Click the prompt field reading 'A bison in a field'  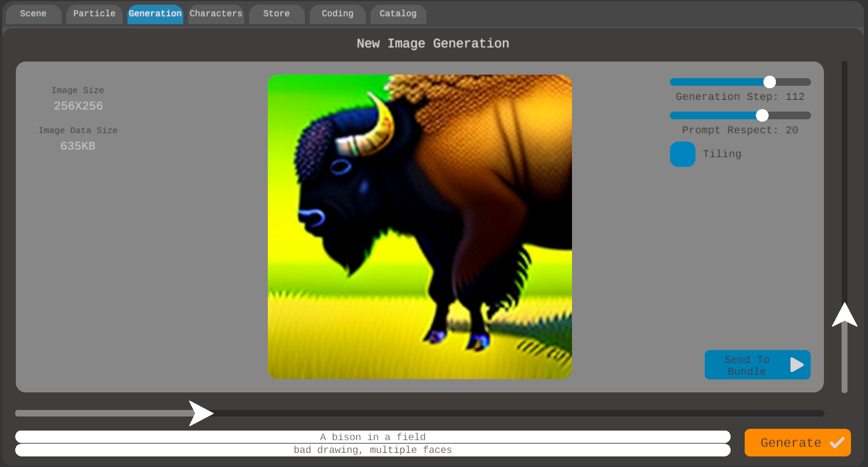pos(373,437)
